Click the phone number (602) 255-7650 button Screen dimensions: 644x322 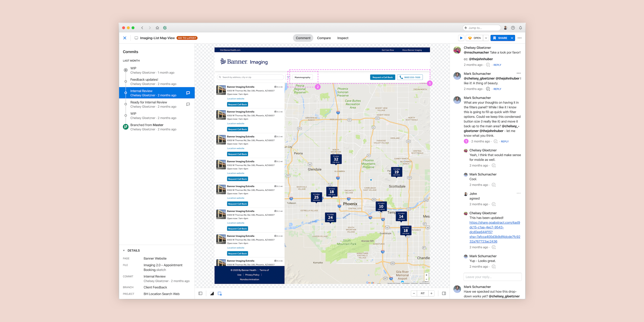(x=410, y=77)
